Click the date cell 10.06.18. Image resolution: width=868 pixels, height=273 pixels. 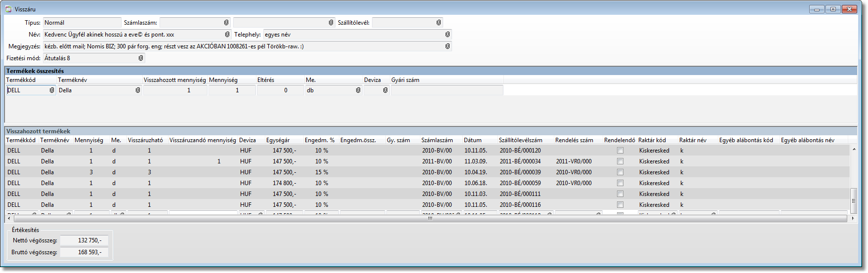pyautogui.click(x=475, y=183)
